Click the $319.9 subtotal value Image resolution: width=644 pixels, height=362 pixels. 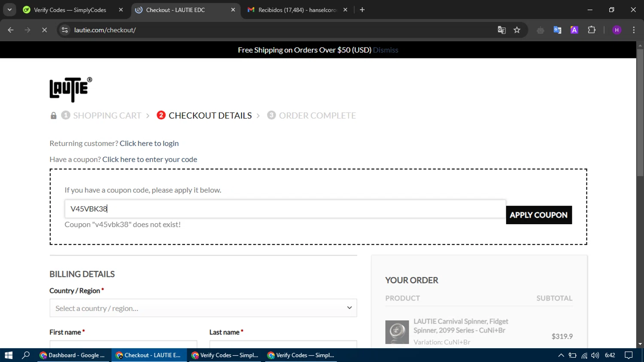click(x=562, y=336)
